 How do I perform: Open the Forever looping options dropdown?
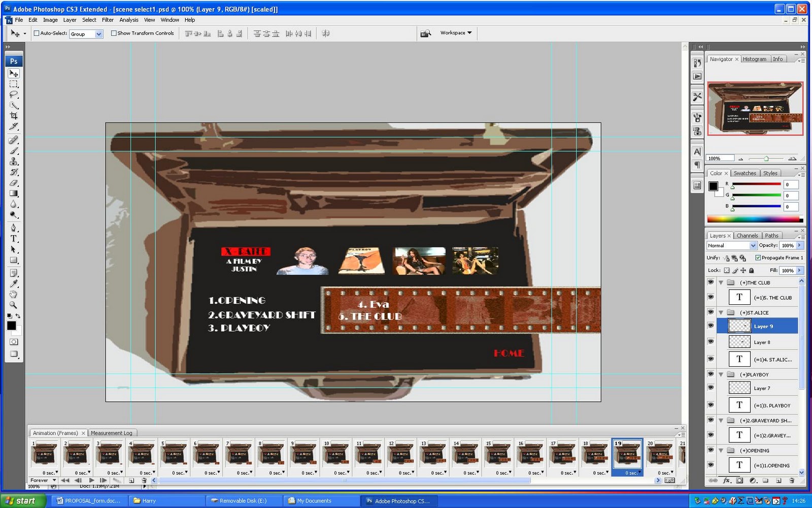[x=43, y=480]
